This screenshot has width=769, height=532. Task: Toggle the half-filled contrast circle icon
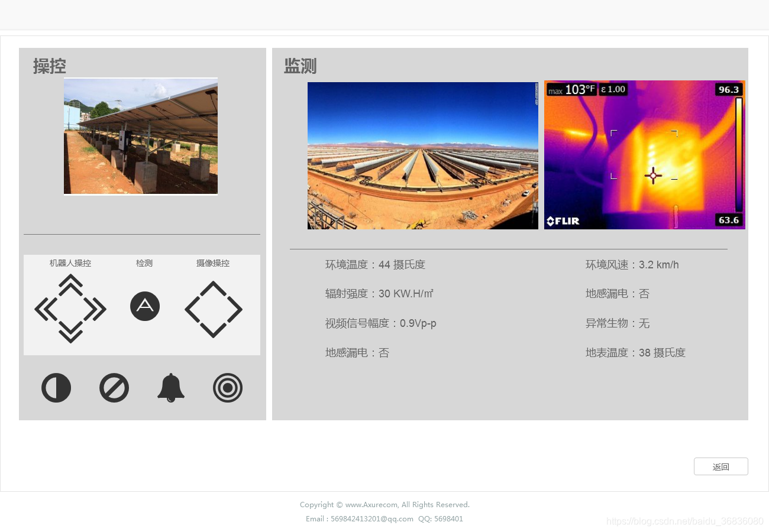[56, 388]
